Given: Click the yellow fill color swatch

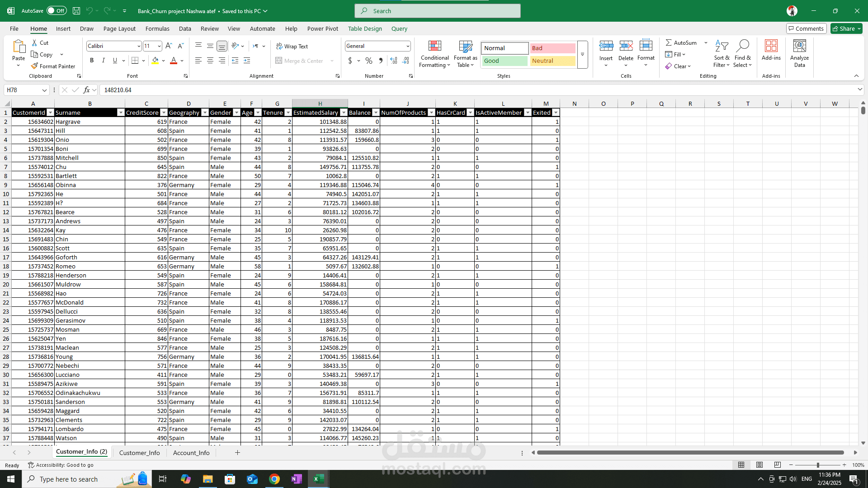Looking at the screenshot, I should 155,60.
